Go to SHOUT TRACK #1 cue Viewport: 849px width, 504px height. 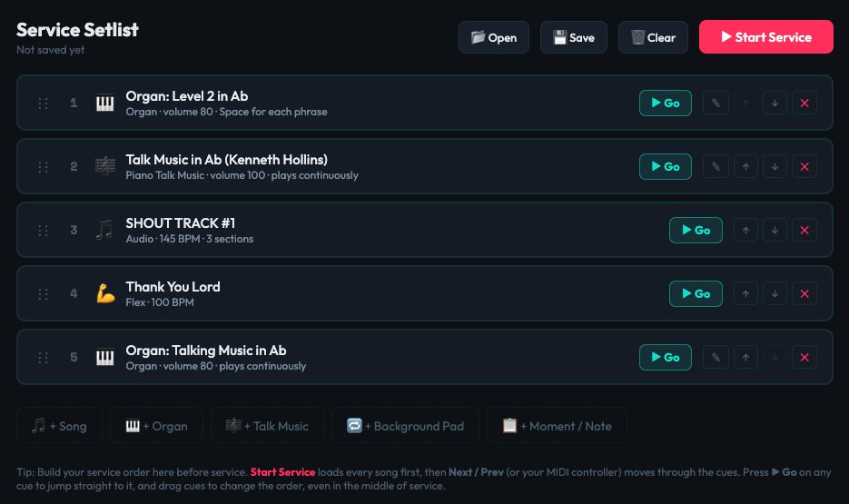pyautogui.click(x=696, y=230)
